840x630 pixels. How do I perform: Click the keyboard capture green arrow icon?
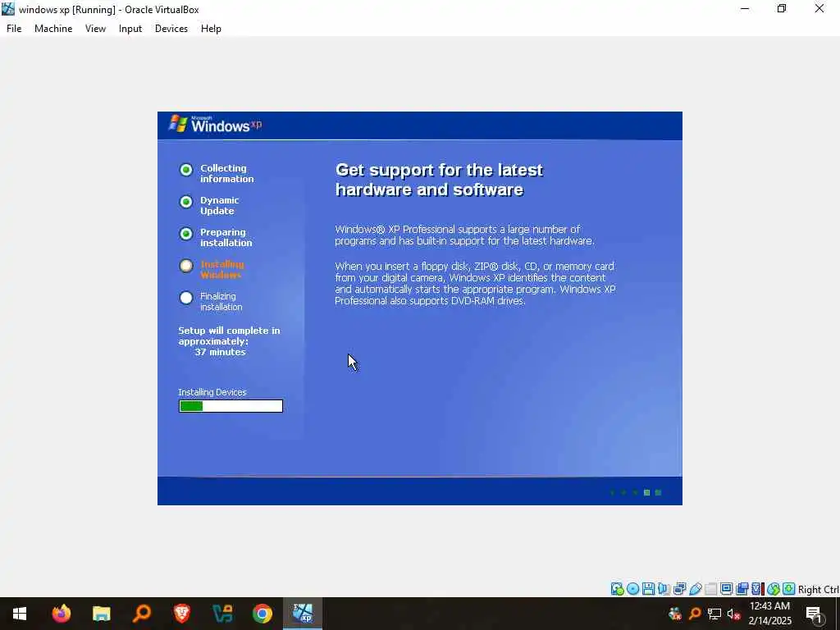click(788, 589)
